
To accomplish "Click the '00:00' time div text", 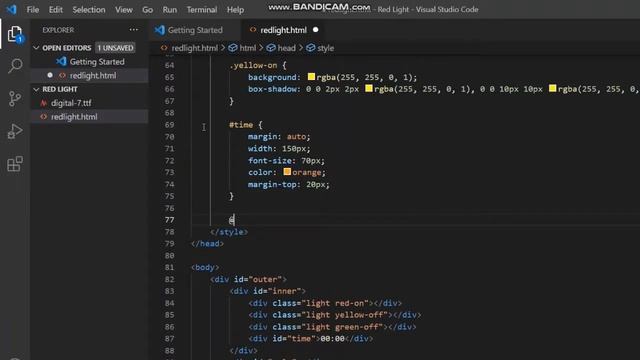I will coord(332,338).
